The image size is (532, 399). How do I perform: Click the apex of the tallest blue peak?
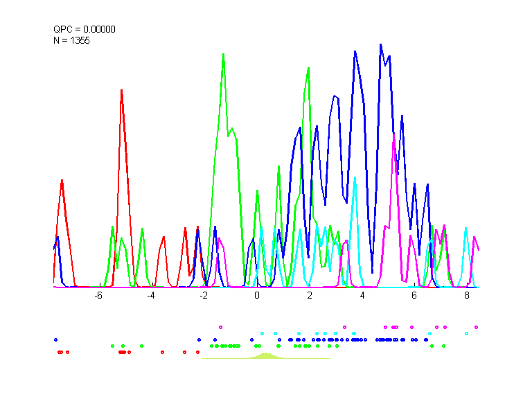click(x=380, y=44)
